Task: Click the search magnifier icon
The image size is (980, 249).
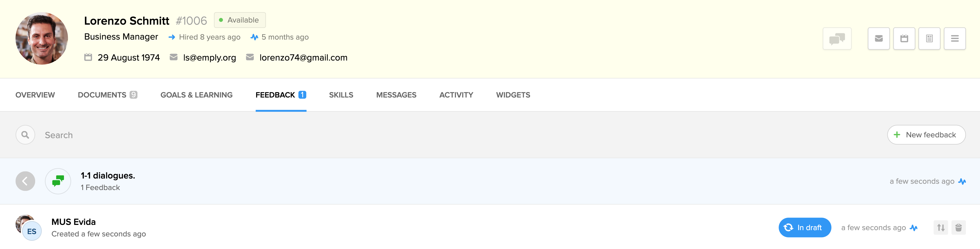Action: pyautogui.click(x=25, y=135)
